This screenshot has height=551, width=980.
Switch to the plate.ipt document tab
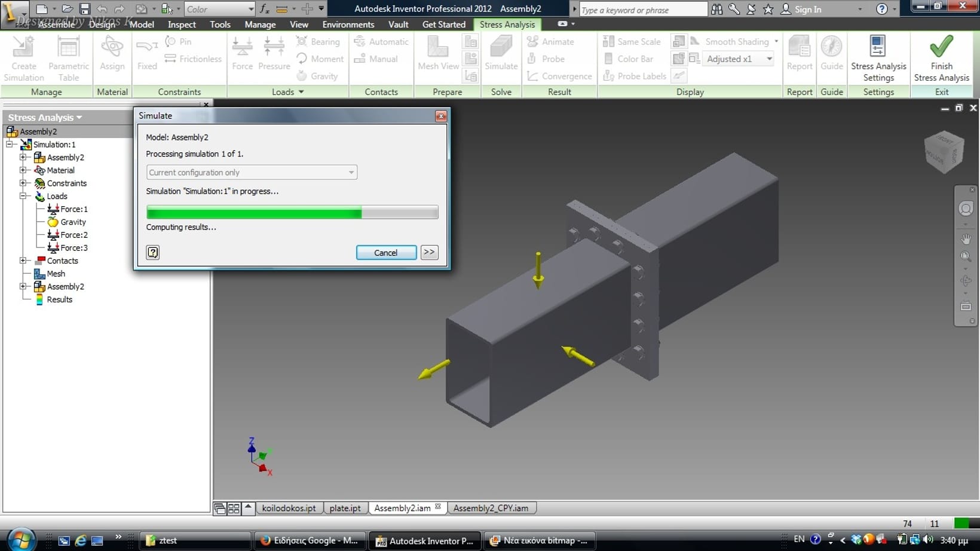[345, 508]
